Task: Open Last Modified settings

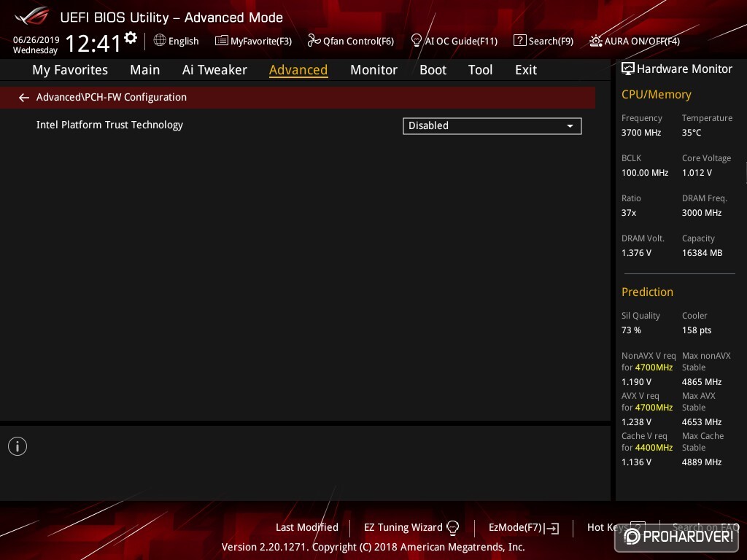Action: 307,527
